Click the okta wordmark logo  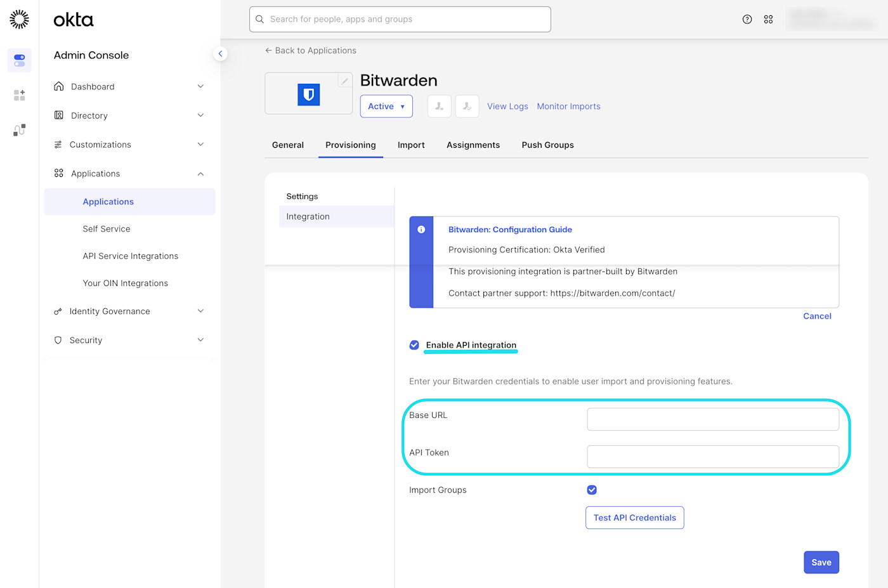[x=74, y=20]
